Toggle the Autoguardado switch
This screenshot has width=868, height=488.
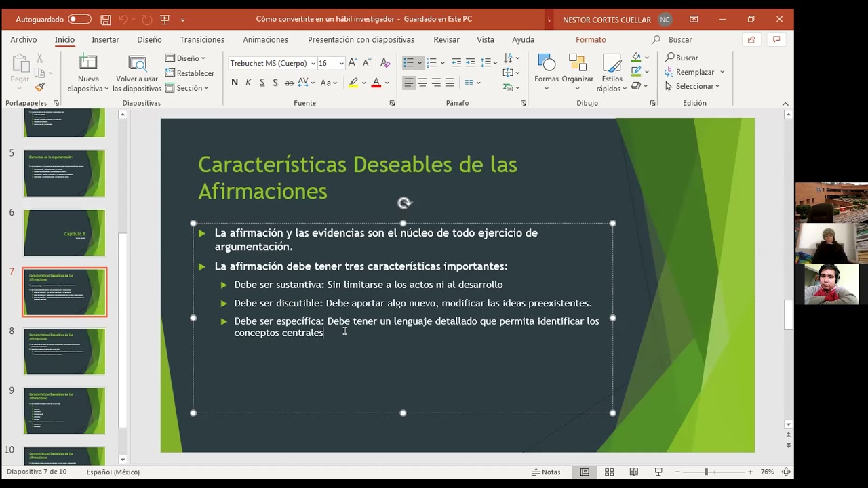[79, 20]
